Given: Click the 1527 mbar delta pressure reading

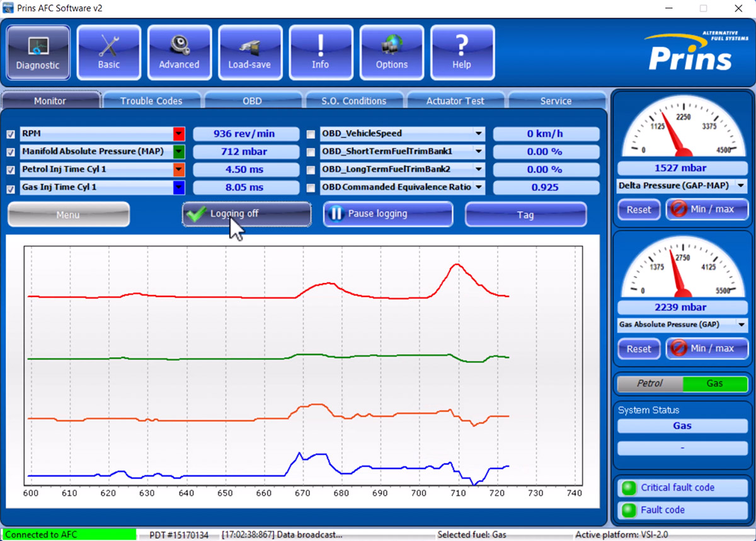Looking at the screenshot, I should click(x=683, y=168).
